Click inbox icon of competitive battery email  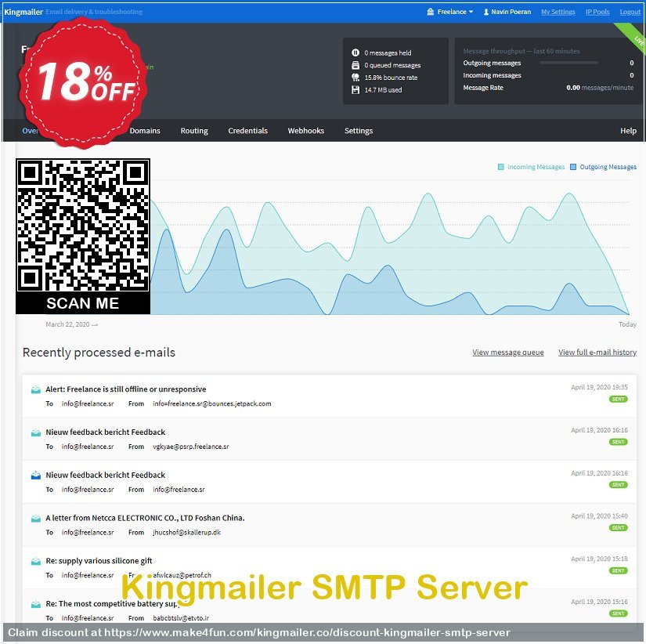[36, 604]
